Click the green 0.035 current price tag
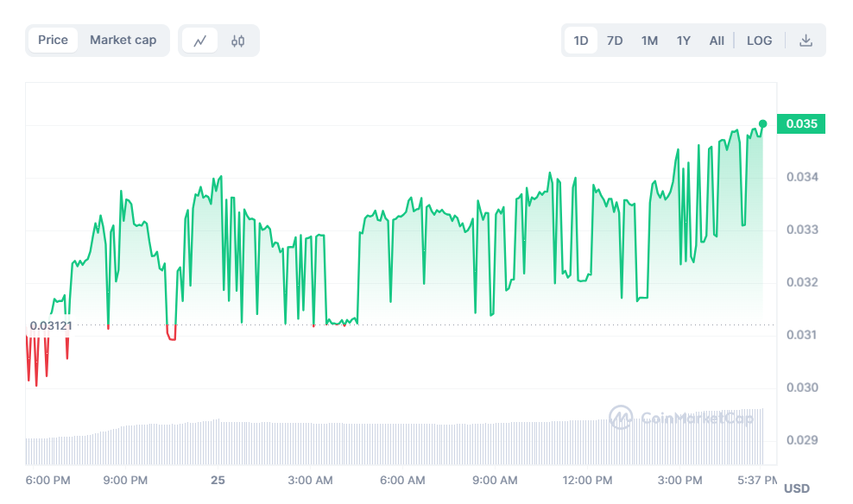Viewport: 853px width, 504px height. pos(802,124)
